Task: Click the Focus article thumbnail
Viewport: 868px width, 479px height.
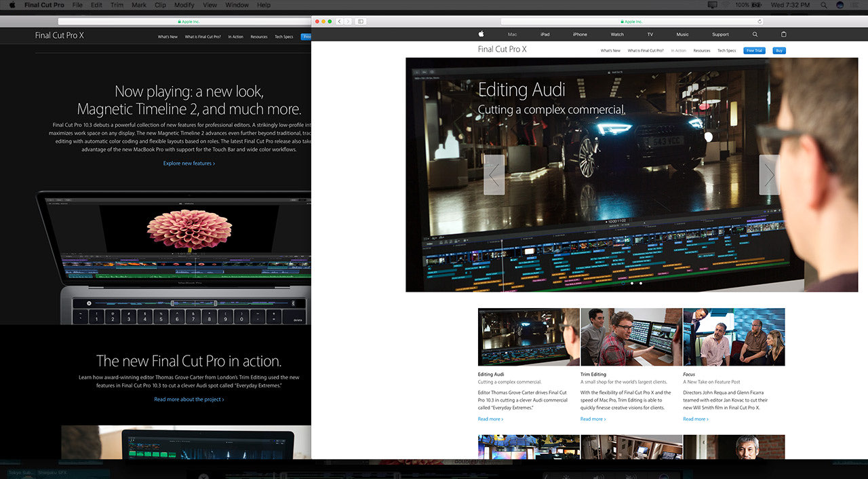Action: (x=734, y=337)
